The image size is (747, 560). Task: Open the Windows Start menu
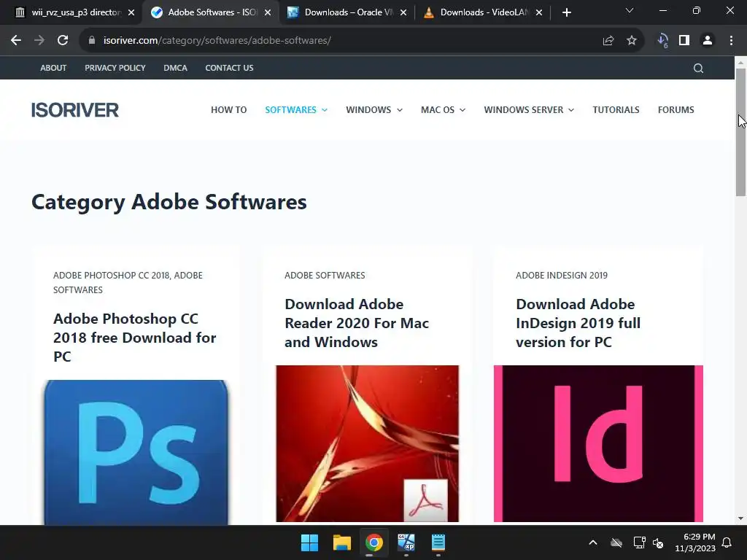pyautogui.click(x=309, y=542)
